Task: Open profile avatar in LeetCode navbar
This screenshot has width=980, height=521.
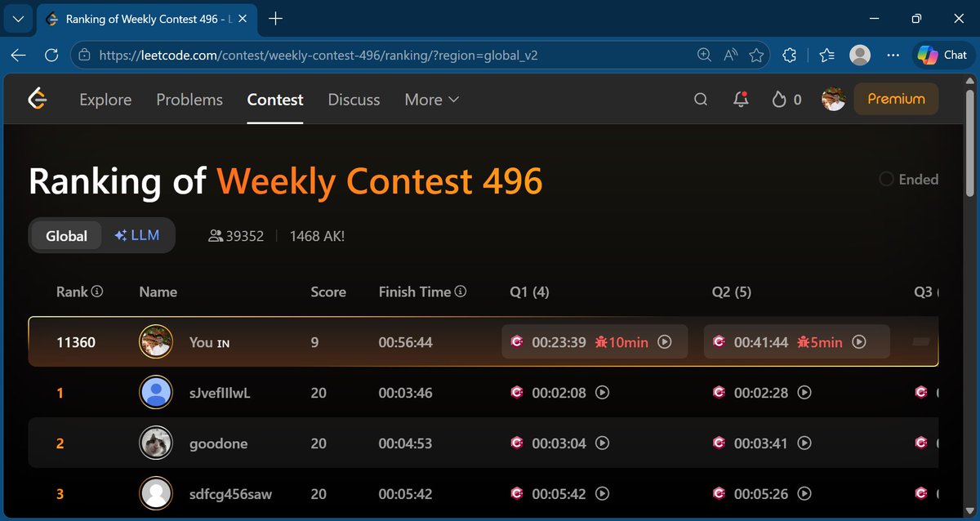Action: pos(833,100)
